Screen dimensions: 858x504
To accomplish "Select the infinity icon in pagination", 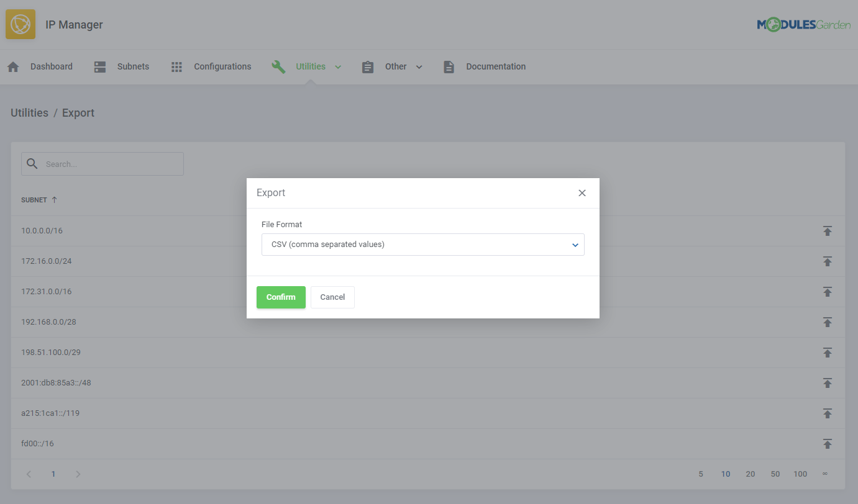I will (x=824, y=474).
